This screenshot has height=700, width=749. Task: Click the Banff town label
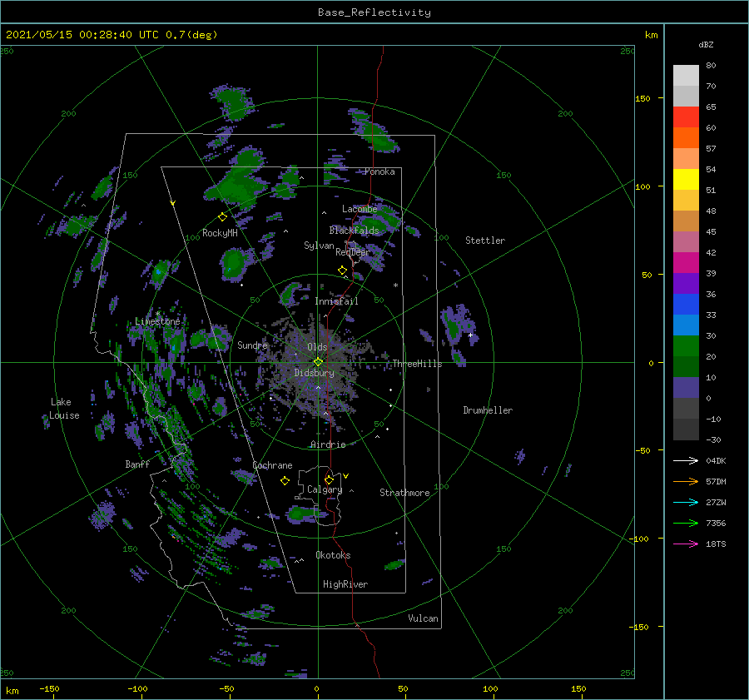coord(137,464)
